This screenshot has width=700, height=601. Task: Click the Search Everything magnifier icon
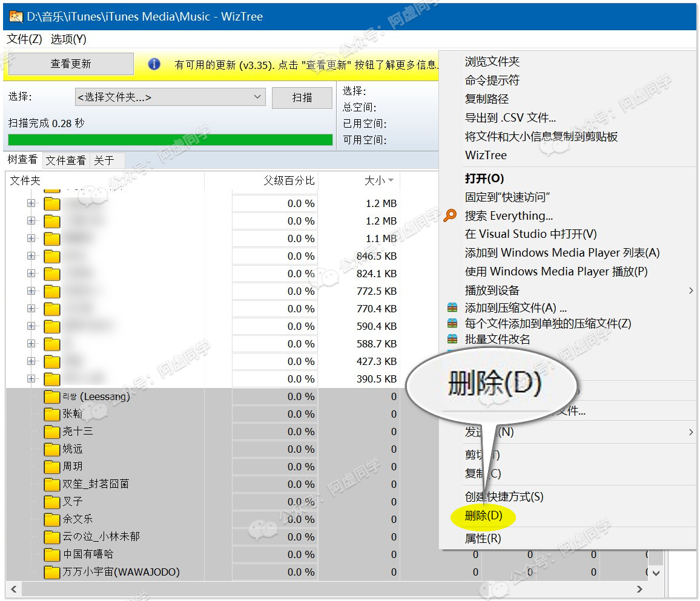point(451,215)
